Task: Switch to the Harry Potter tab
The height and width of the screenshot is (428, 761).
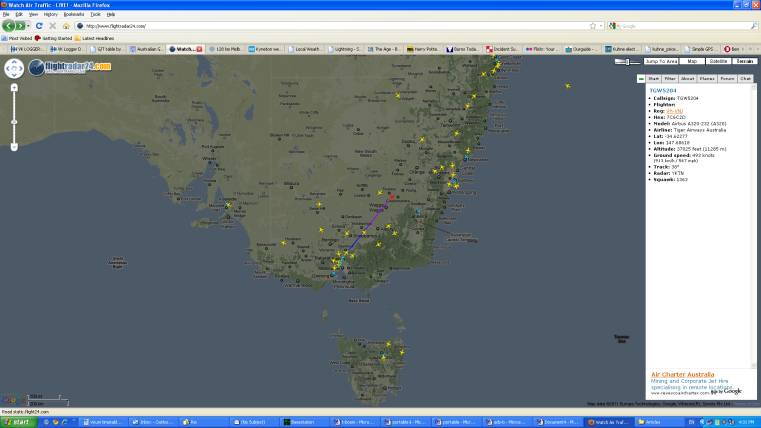Action: click(423, 49)
